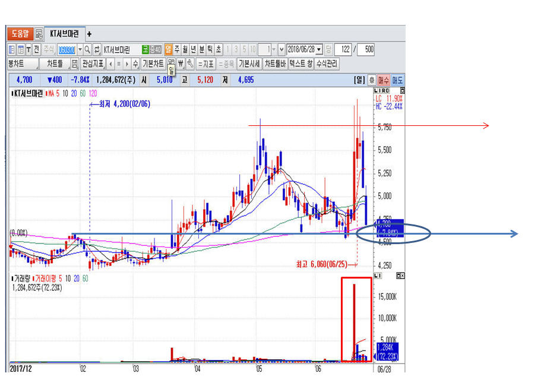The height and width of the screenshot is (392, 557).
Task: Open the date picker dropdown for 2018/06/28
Action: coord(319,49)
